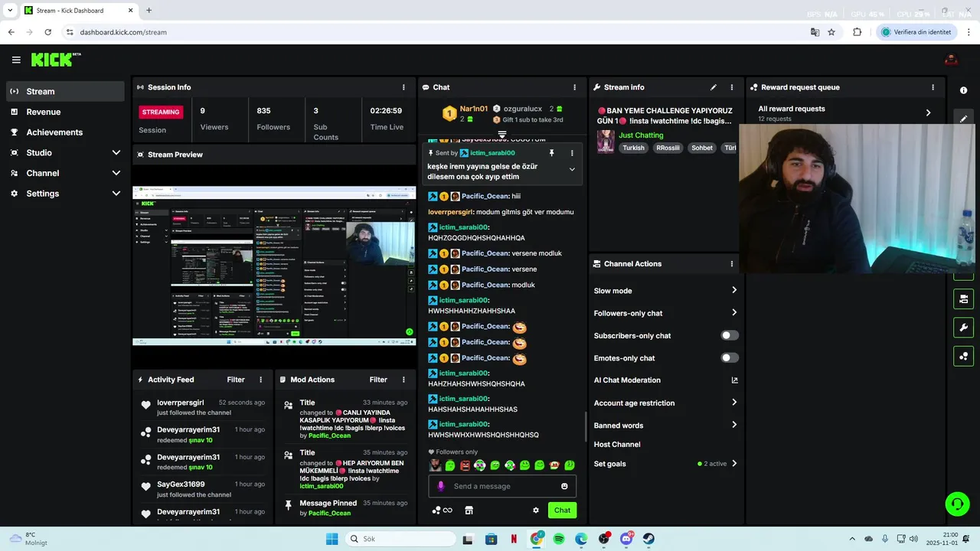
Task: Expand the pinned message chevron
Action: click(x=571, y=169)
